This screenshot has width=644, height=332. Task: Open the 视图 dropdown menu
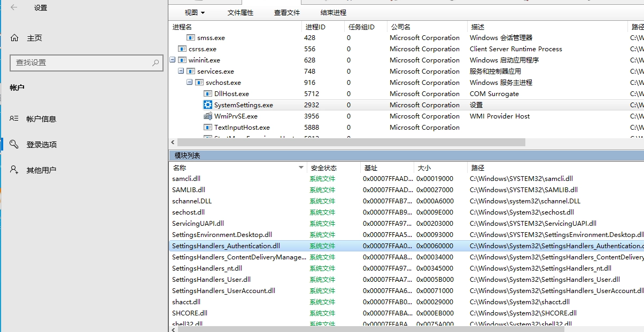pos(195,13)
